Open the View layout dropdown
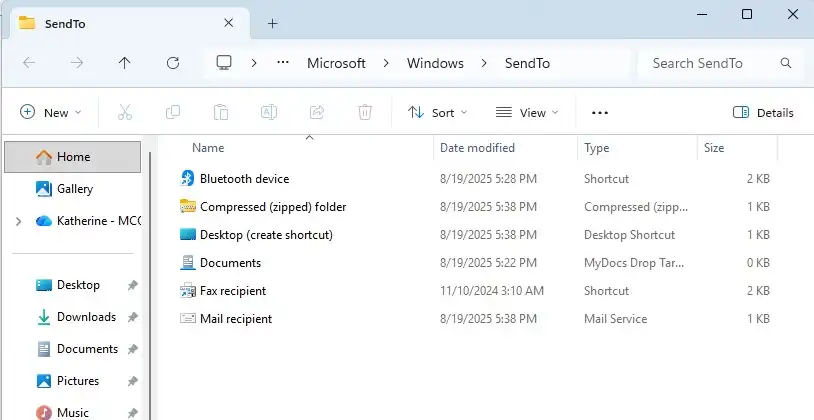 coord(527,113)
